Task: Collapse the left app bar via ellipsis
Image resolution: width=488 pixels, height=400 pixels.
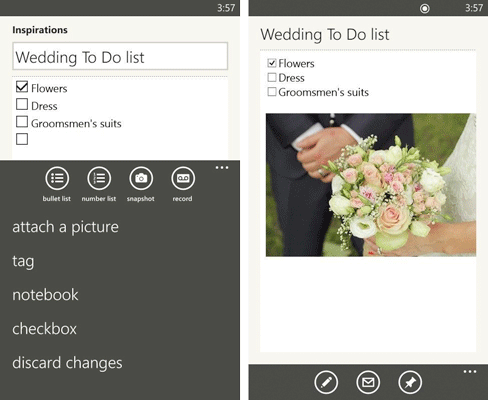Action: click(222, 168)
